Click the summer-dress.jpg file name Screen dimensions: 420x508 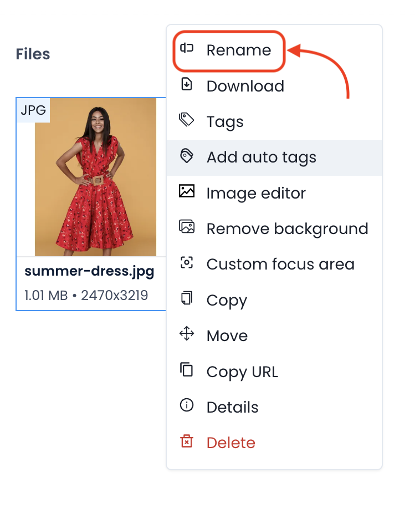89,271
